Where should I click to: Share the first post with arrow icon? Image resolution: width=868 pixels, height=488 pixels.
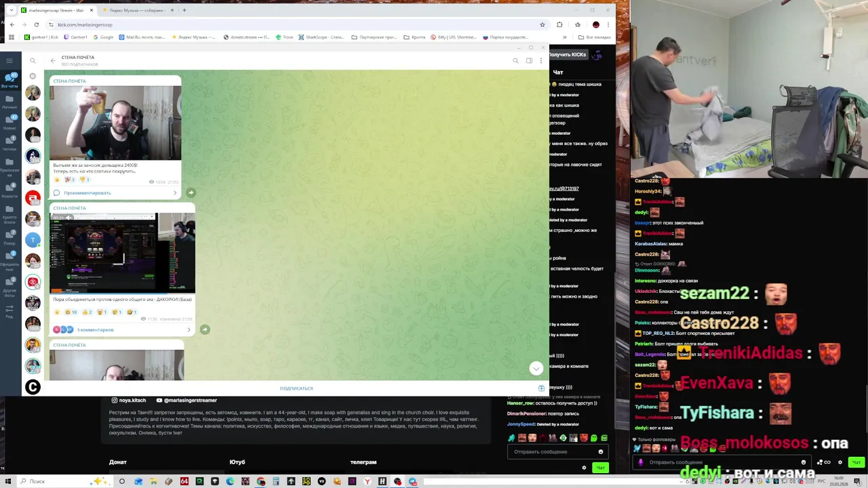coord(191,192)
